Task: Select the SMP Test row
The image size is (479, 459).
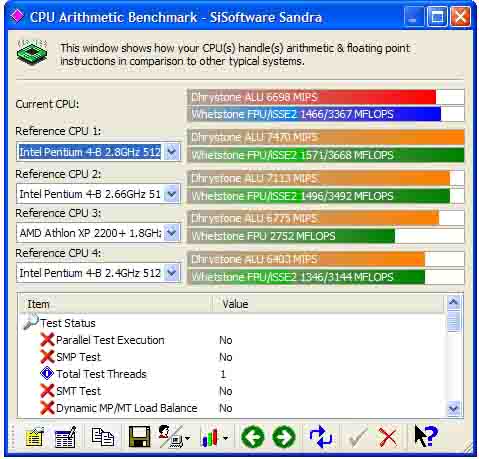Action: pyautogui.click(x=233, y=357)
